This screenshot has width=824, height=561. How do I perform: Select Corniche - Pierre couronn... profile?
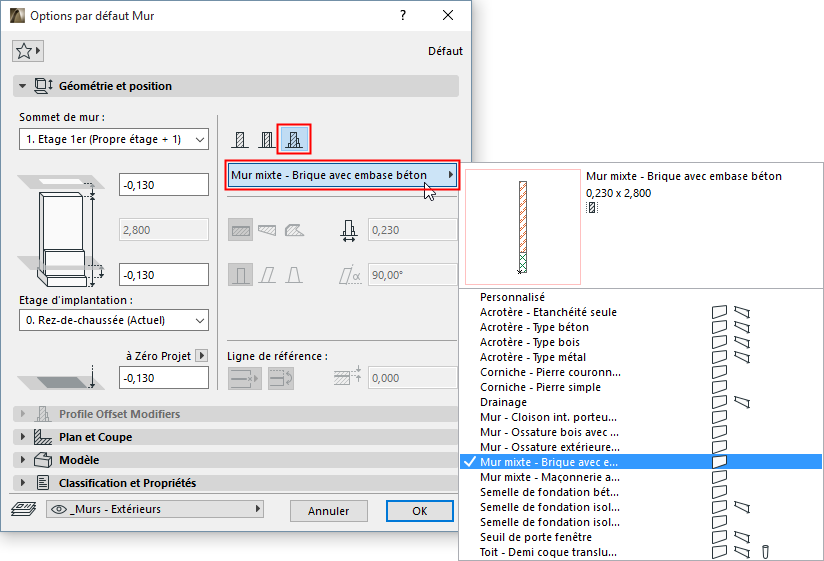point(641,372)
